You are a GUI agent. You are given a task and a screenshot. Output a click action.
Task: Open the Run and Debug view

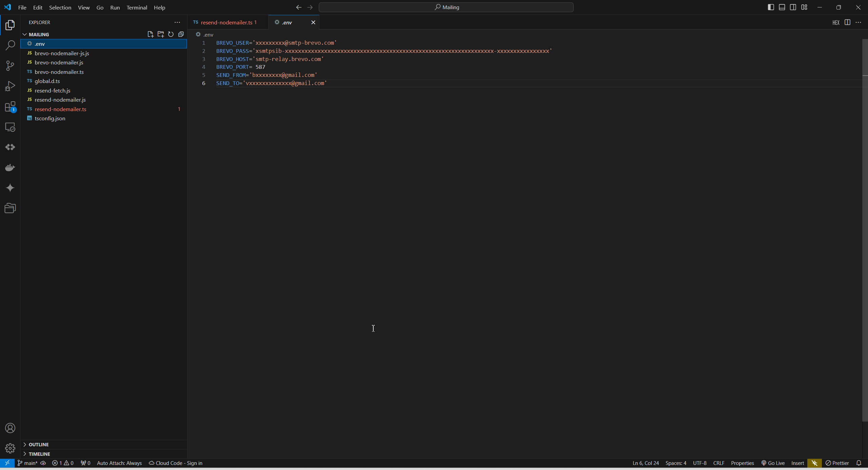pyautogui.click(x=10, y=86)
